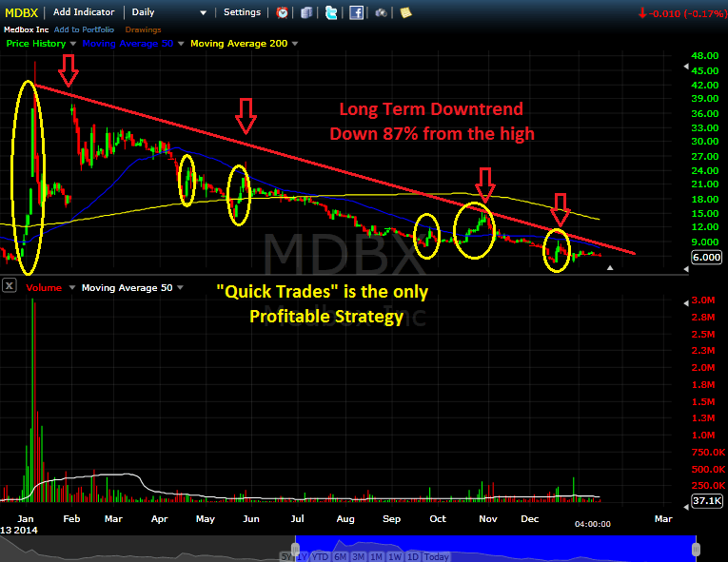Grab the left range slider handle
The image size is (728, 562).
click(x=295, y=550)
